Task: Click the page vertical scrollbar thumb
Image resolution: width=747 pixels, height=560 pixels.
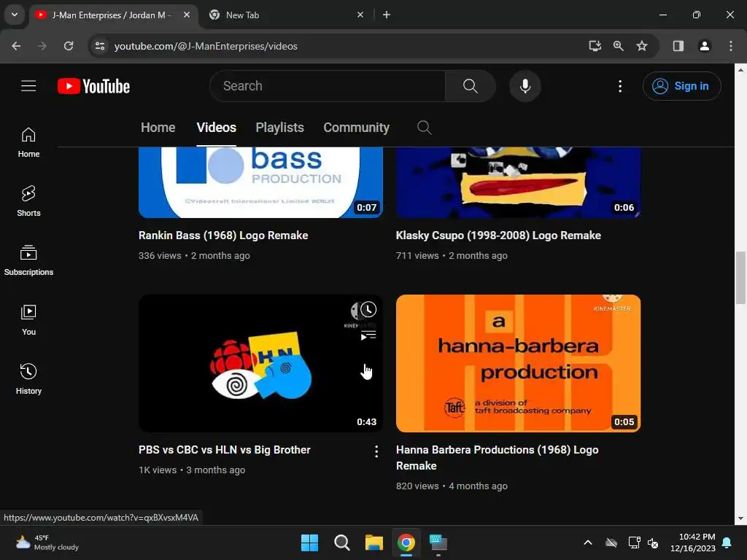Action: (x=740, y=277)
